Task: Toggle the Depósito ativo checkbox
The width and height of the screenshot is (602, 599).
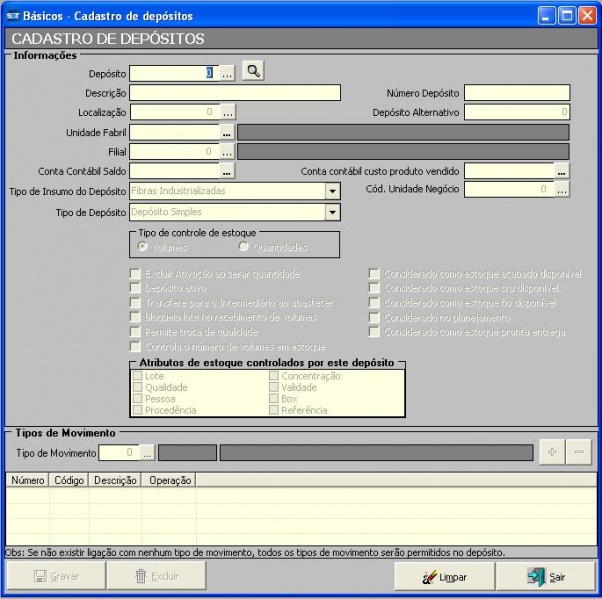Action: (x=135, y=288)
